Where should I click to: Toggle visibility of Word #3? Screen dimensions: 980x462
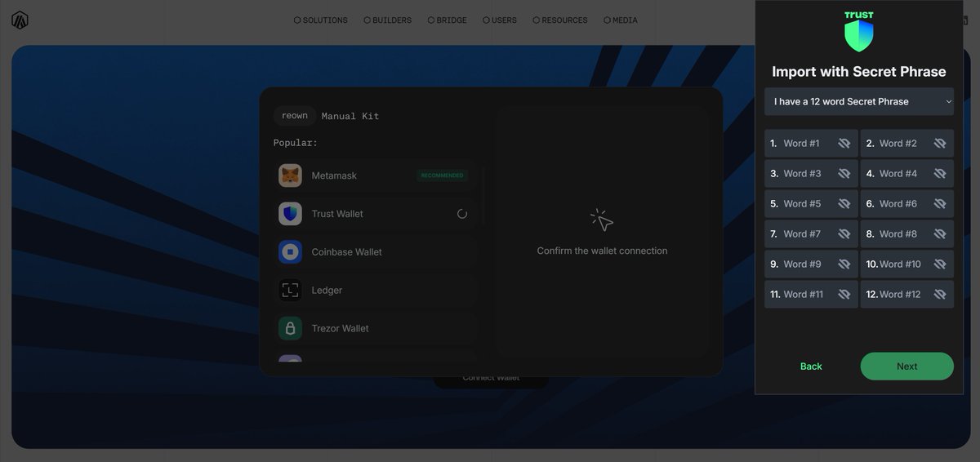tap(844, 174)
